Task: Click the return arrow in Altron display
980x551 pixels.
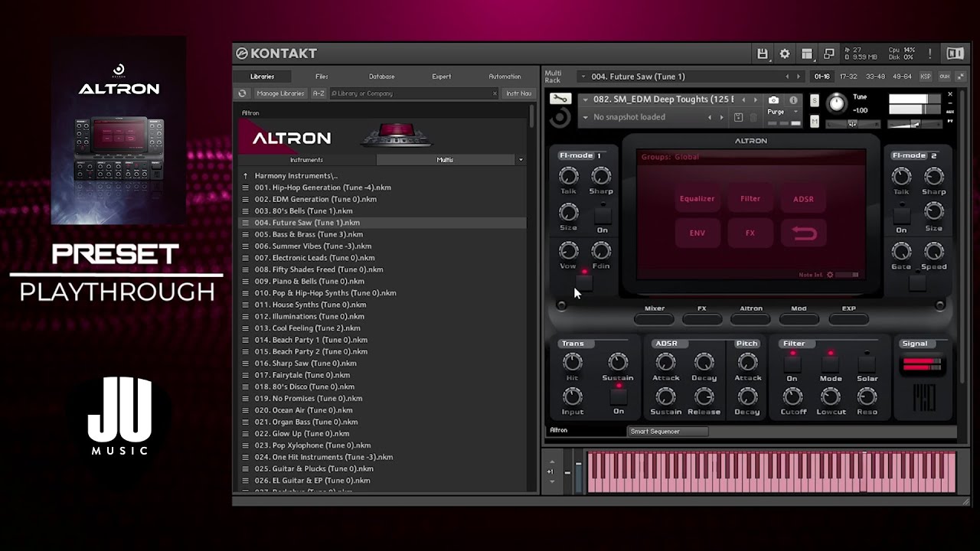Action: click(x=804, y=233)
